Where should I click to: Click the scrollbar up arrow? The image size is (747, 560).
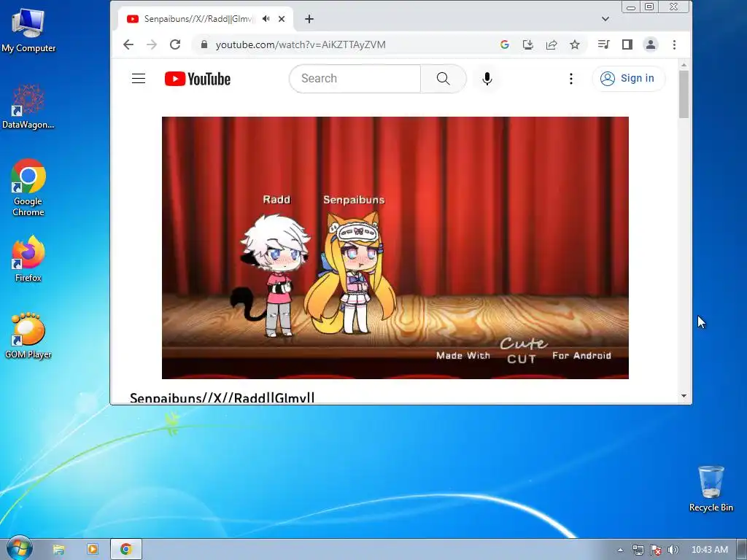point(684,65)
